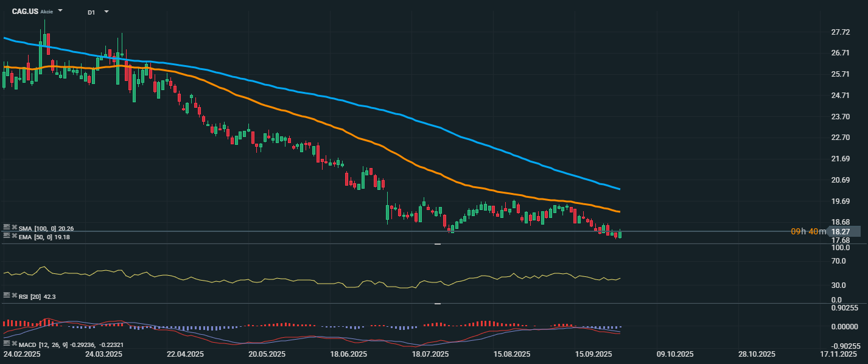
Task: Remove the SMA 100 indicator
Action: point(13,227)
